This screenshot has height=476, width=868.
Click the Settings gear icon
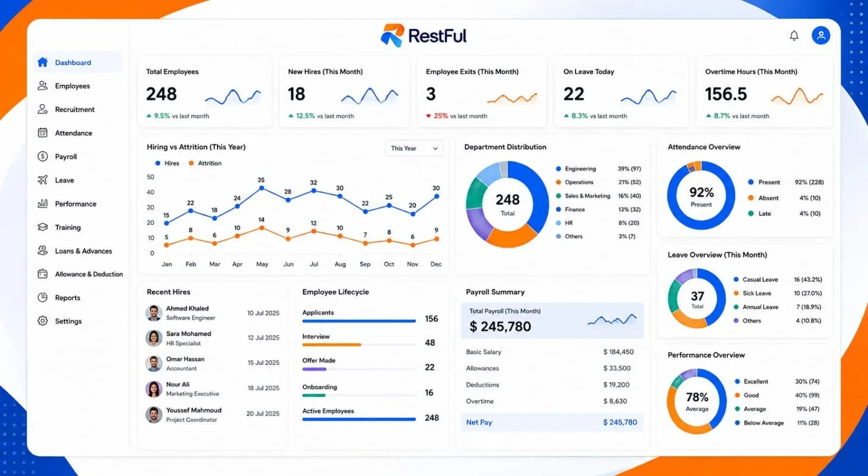(42, 321)
